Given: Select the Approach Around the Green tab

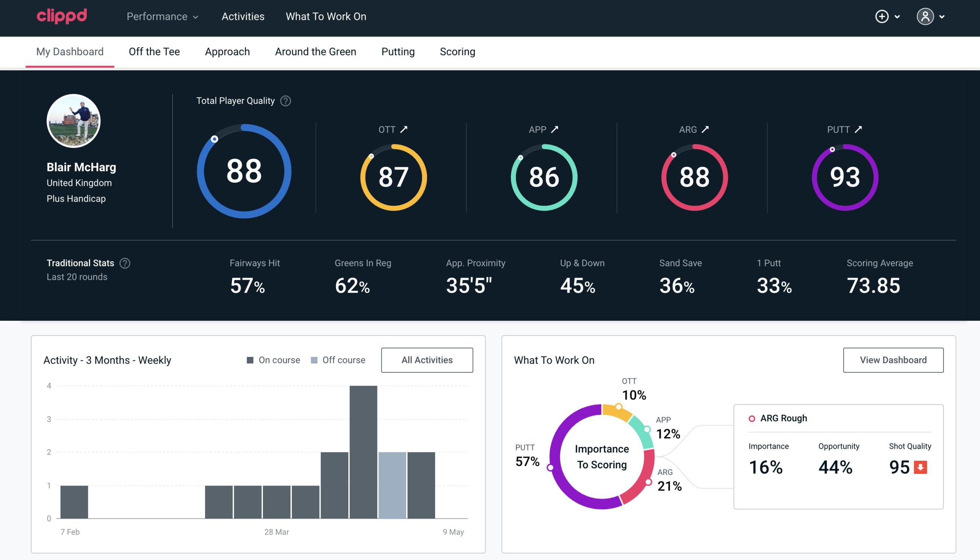Looking at the screenshot, I should click(x=315, y=51).
